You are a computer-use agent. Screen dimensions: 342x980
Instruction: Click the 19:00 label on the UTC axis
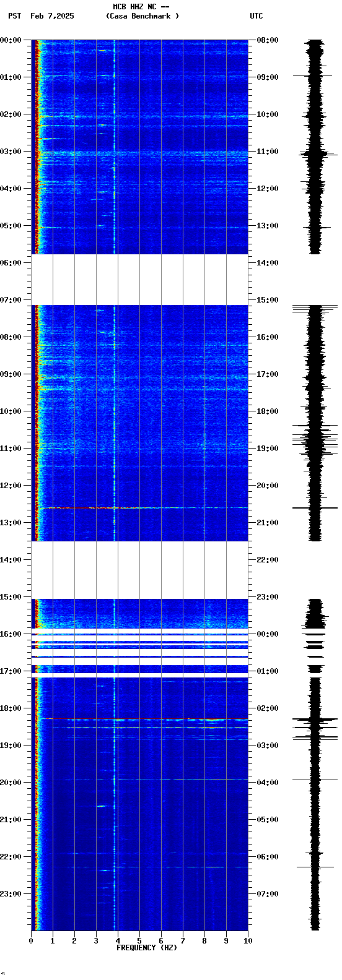click(x=268, y=449)
